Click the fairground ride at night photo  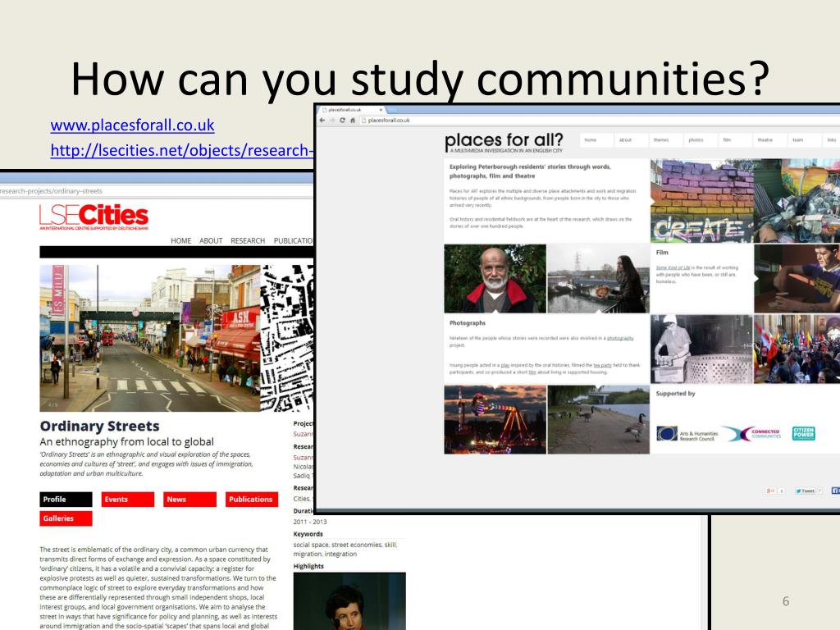(495, 419)
